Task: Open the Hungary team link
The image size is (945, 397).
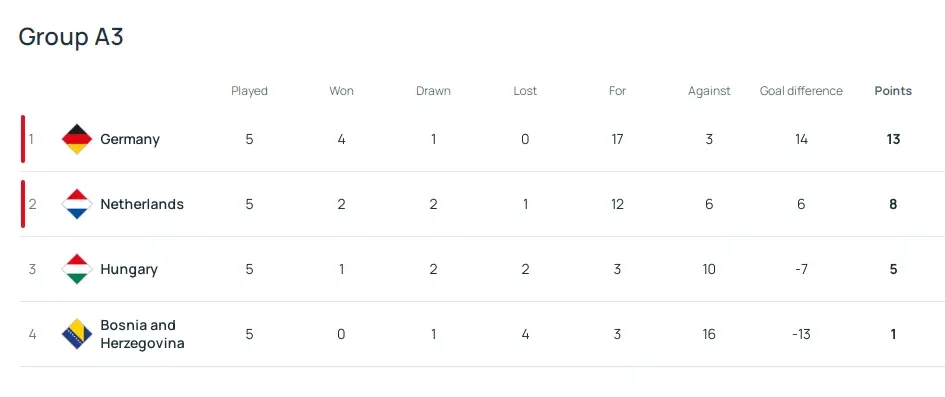Action: coord(129,269)
